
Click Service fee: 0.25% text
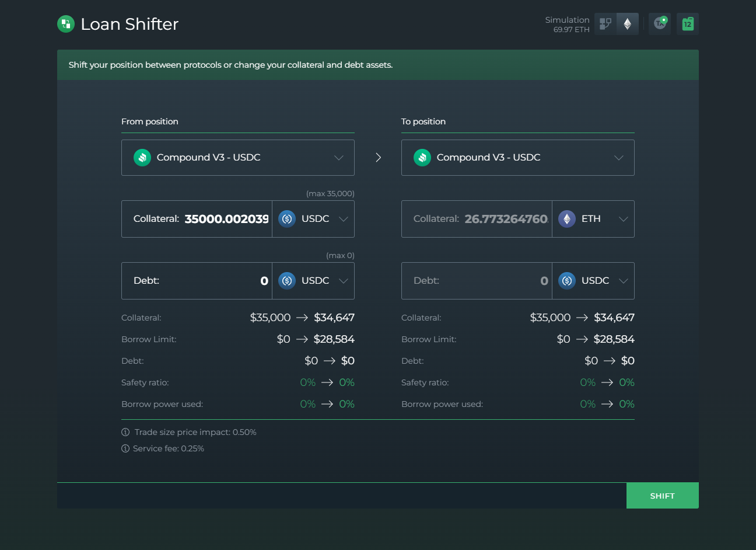pyautogui.click(x=169, y=448)
